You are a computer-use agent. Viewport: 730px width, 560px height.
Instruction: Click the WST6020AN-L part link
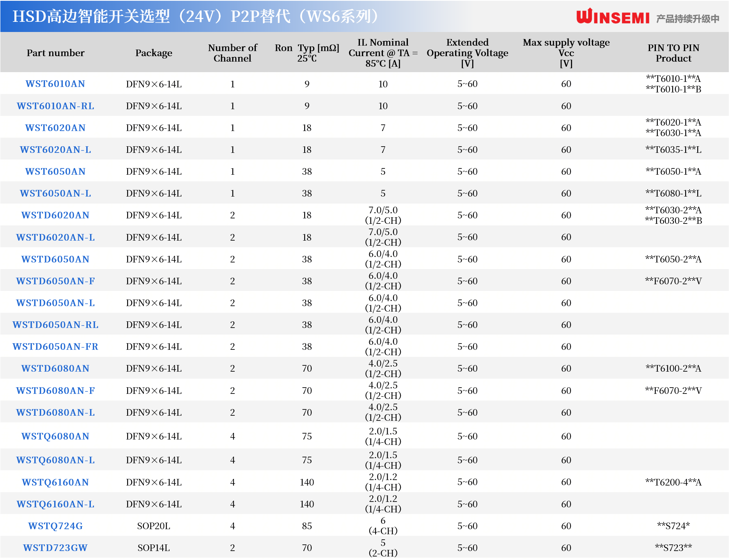55,150
